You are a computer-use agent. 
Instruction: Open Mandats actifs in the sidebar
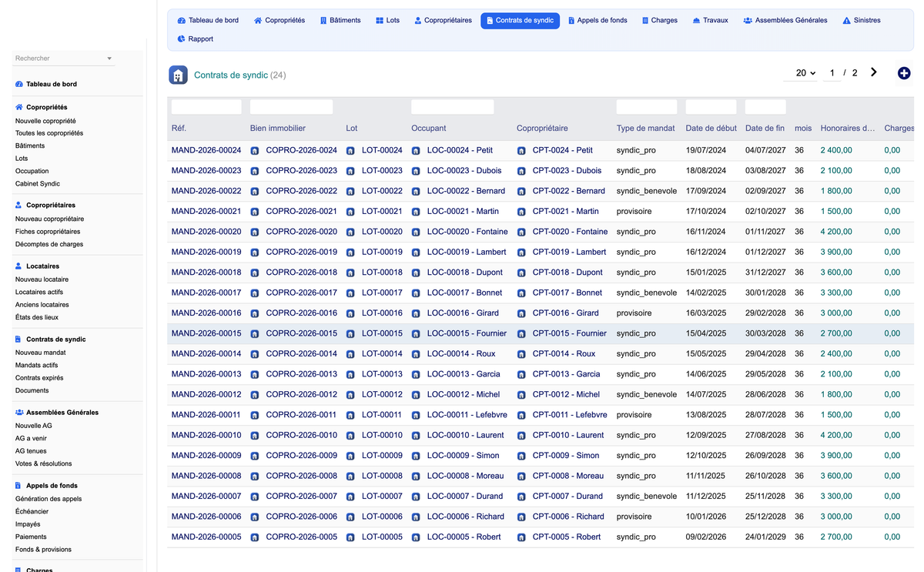click(x=36, y=365)
